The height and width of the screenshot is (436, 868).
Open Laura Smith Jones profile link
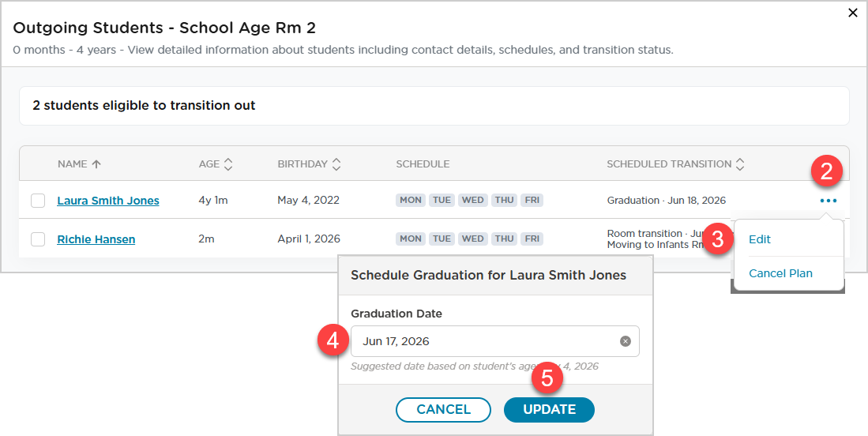coord(108,201)
